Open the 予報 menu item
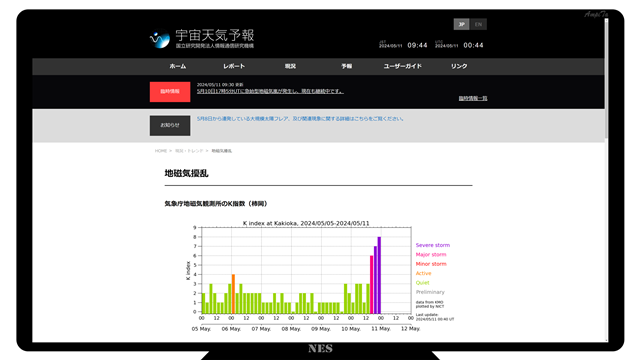This screenshot has width=640, height=360. (x=347, y=66)
